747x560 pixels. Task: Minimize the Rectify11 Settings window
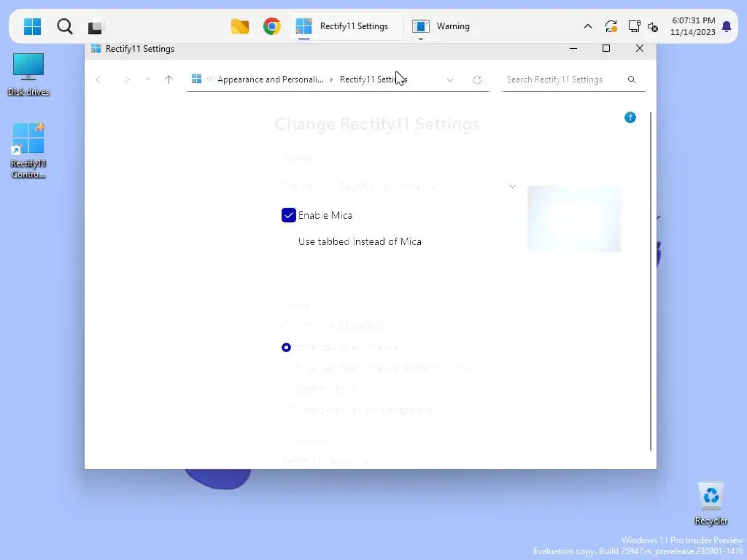pos(573,49)
